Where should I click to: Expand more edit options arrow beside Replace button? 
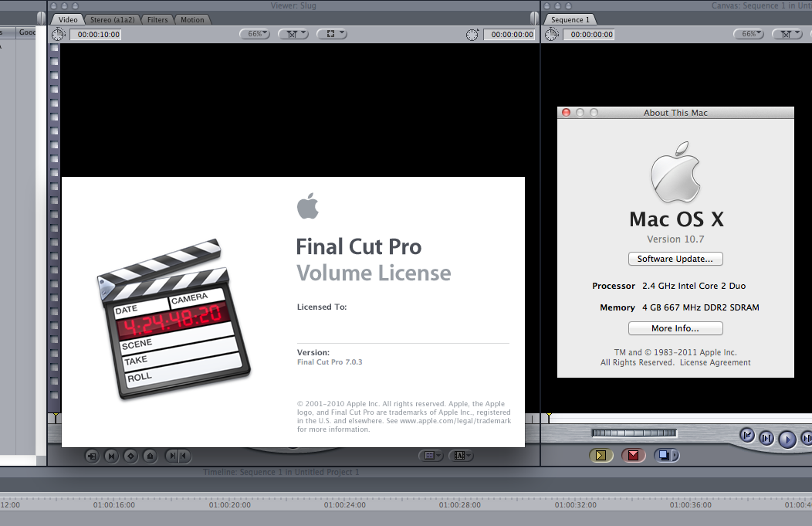click(675, 456)
